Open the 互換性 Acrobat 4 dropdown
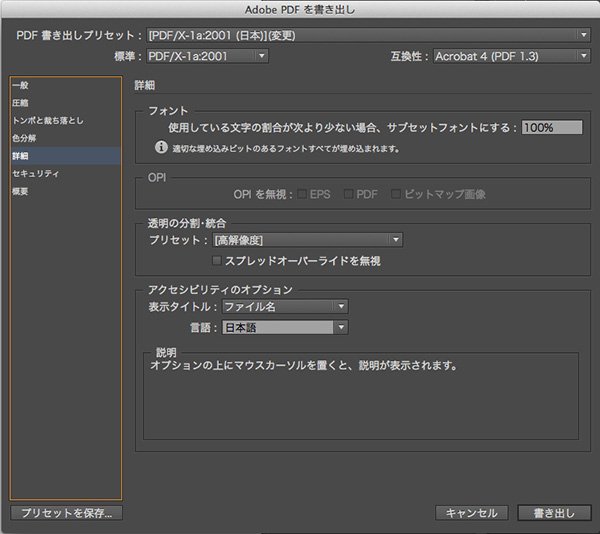This screenshot has width=600, height=534. click(x=512, y=56)
